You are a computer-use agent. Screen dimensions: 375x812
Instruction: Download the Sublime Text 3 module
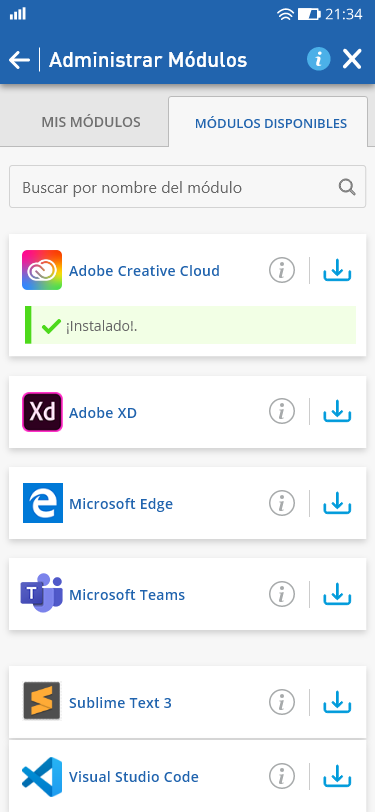pyautogui.click(x=337, y=703)
